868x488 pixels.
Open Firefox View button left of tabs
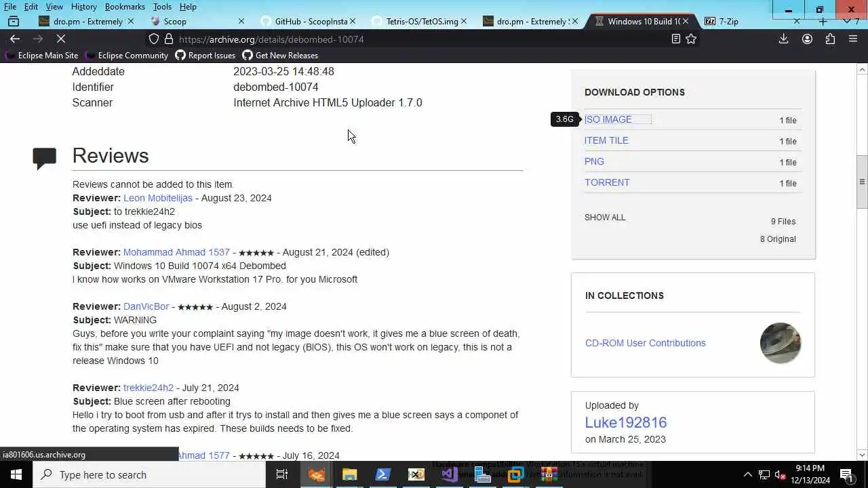point(13,21)
